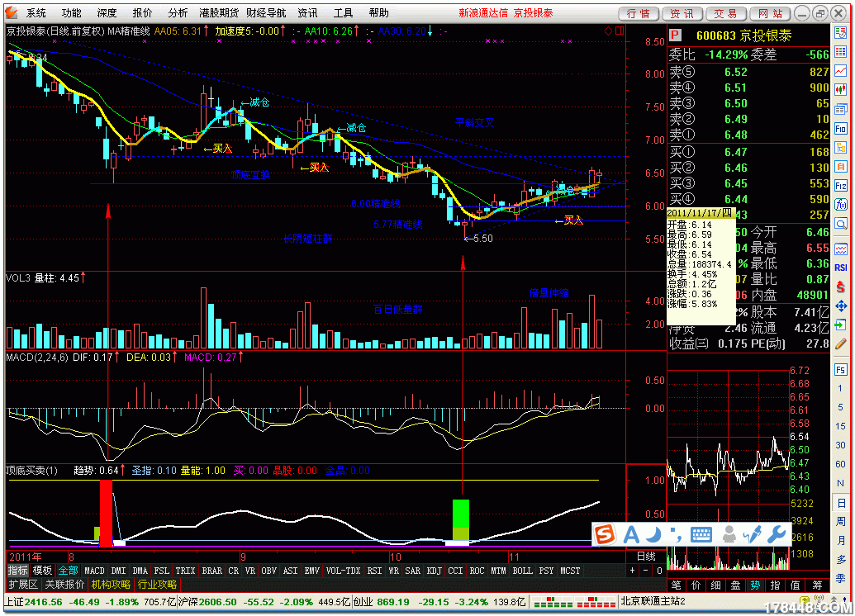Click the punctuation mode icon on input bar
This screenshot has height=616, width=855.
click(675, 535)
